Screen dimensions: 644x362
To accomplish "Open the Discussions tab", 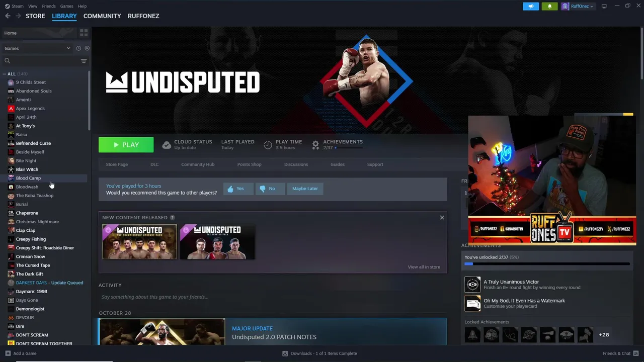I will click(296, 164).
